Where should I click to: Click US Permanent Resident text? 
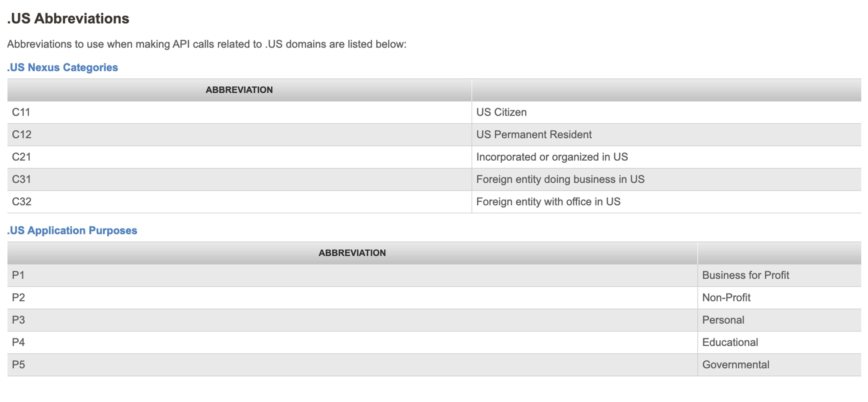tap(534, 134)
